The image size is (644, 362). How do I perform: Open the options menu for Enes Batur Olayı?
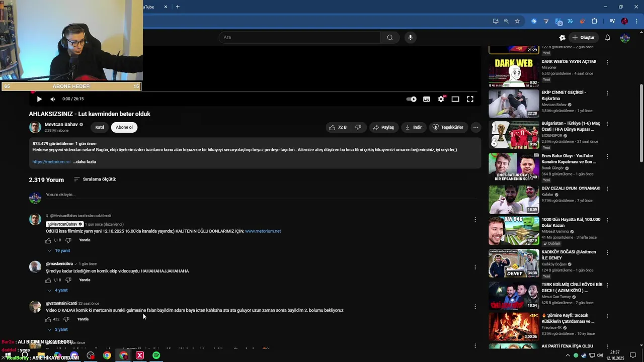(608, 157)
